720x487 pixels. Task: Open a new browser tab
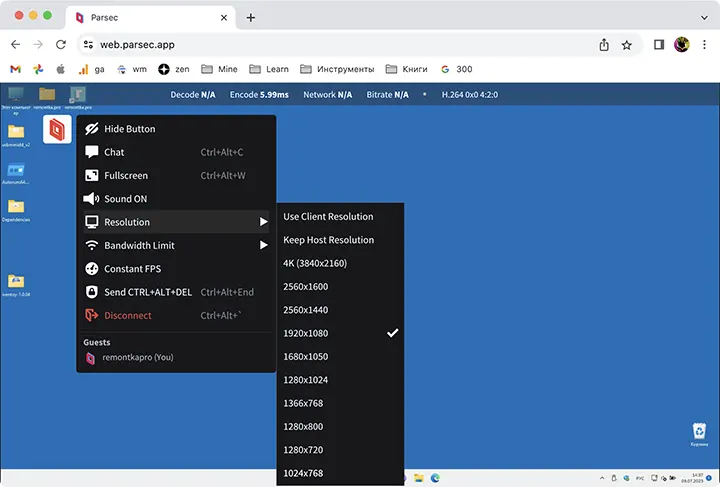pyautogui.click(x=251, y=18)
